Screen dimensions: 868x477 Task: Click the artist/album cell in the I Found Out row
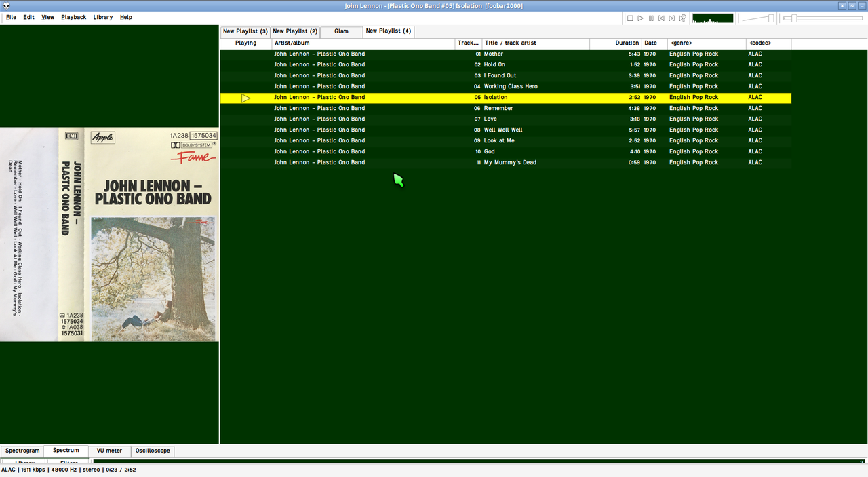point(319,76)
